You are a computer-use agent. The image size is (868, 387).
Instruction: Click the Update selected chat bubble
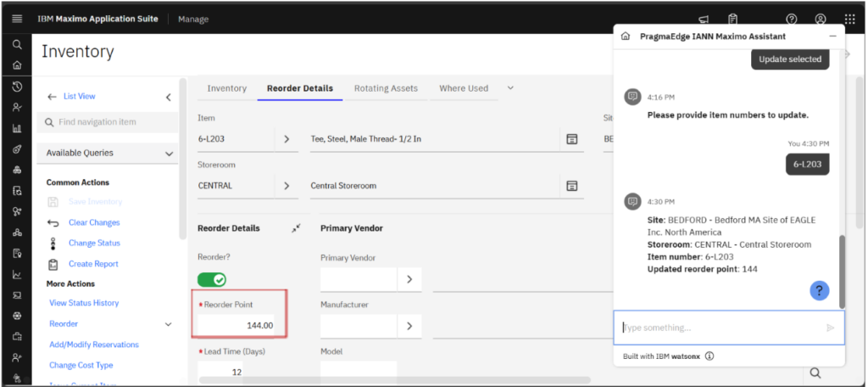point(790,59)
